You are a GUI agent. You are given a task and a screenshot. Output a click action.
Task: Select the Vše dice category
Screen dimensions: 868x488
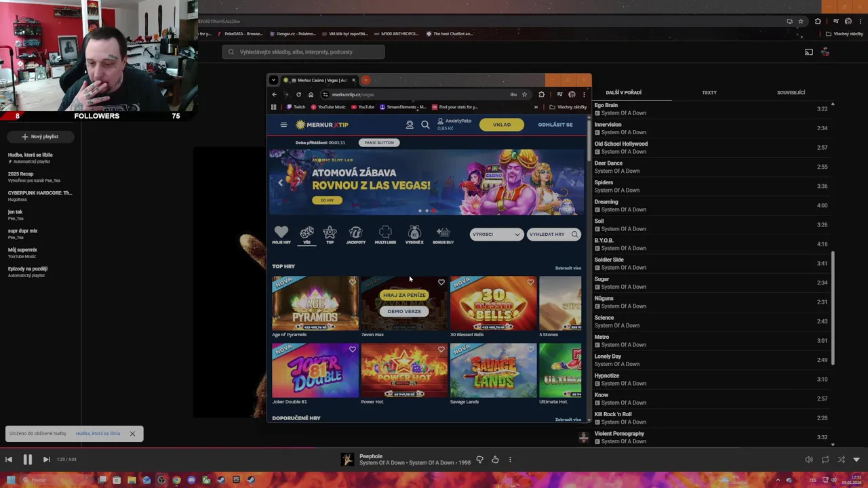point(307,235)
